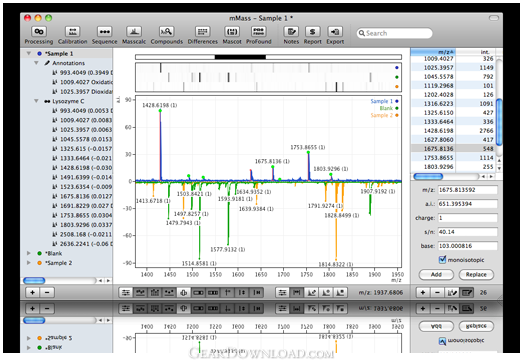This screenshot has height=361, width=523.
Task: Collapse the Lysozyme C sequence node
Action: [36, 101]
